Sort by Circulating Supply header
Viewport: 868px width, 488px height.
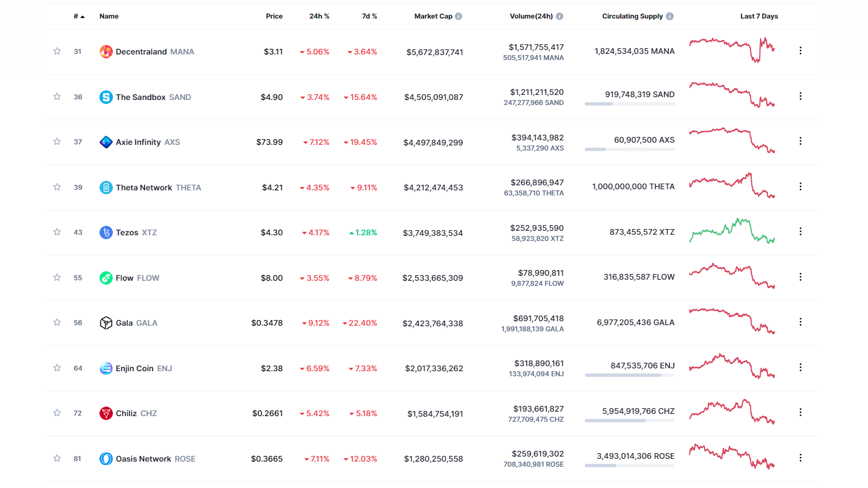[x=632, y=16]
